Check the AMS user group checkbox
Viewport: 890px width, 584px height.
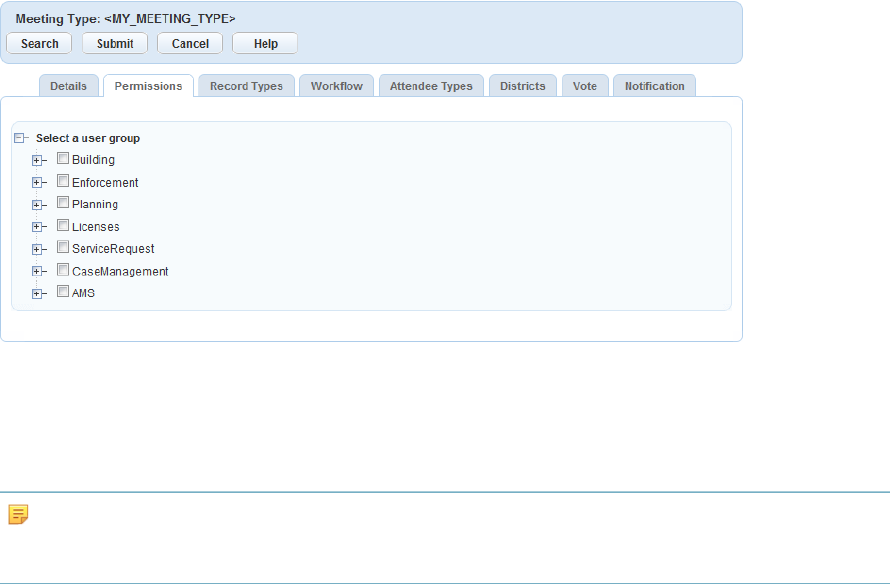63,292
